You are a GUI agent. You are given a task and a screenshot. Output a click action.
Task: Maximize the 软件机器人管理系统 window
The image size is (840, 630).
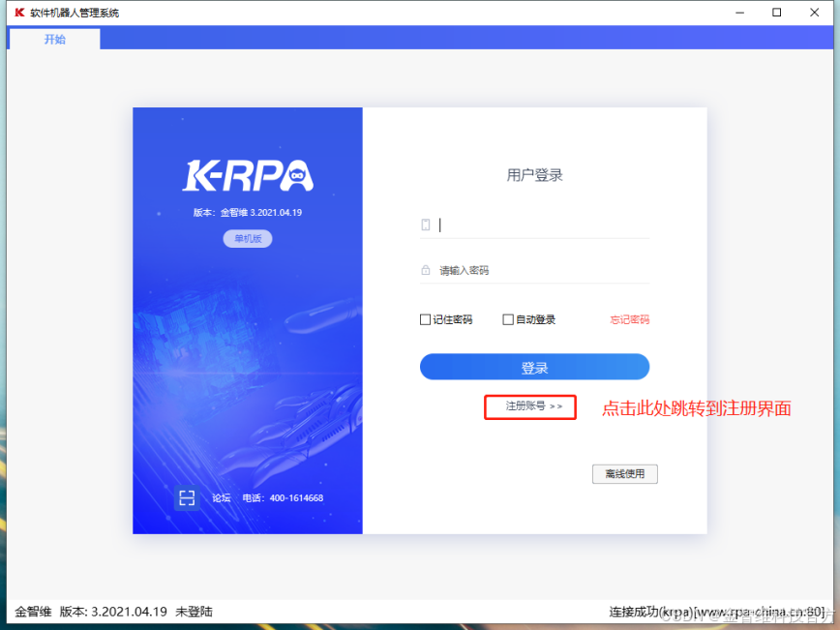[x=776, y=13]
